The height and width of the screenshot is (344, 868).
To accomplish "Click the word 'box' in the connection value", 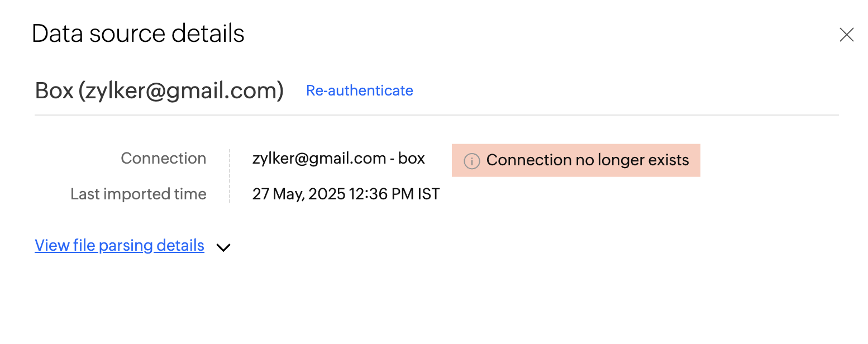I will pyautogui.click(x=412, y=159).
